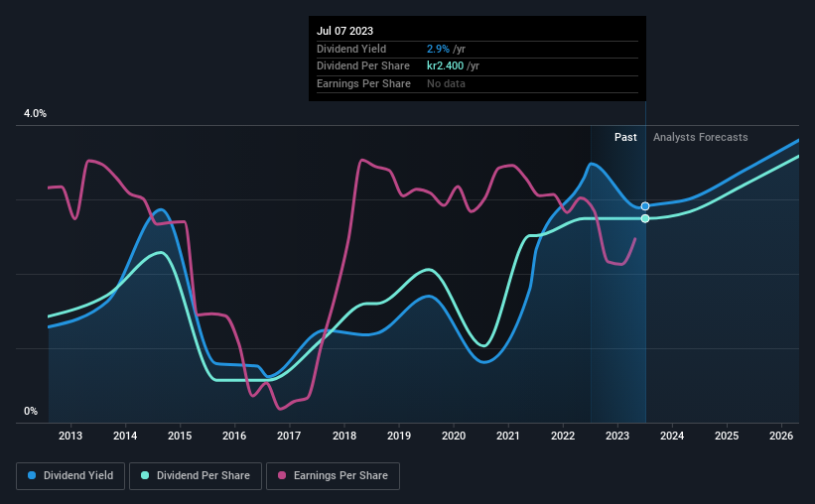Click the 2013 year label on axis

(x=70, y=436)
